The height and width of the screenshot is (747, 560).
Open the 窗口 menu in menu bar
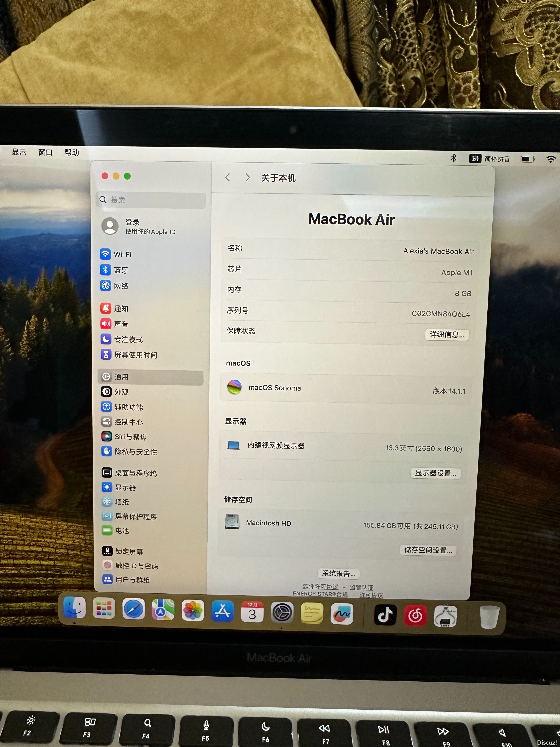pos(45,152)
